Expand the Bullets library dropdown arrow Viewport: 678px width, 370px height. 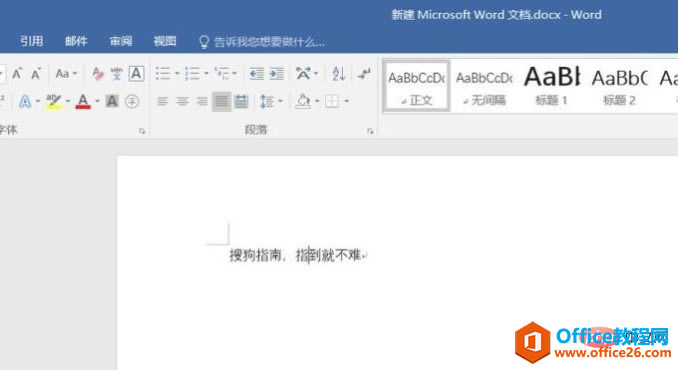[177, 73]
